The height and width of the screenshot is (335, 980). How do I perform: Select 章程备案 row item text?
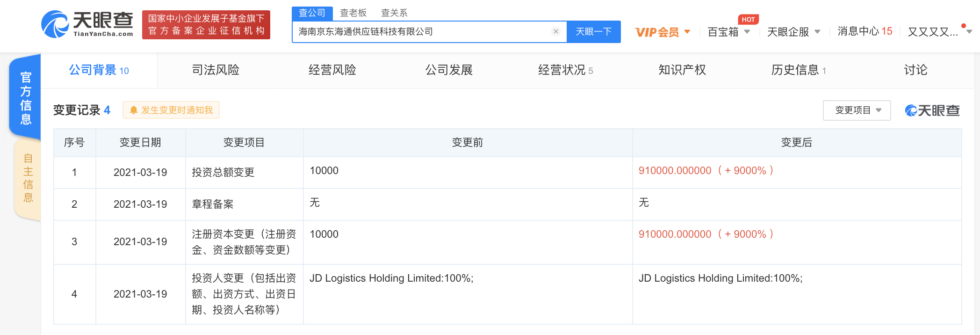tap(212, 204)
